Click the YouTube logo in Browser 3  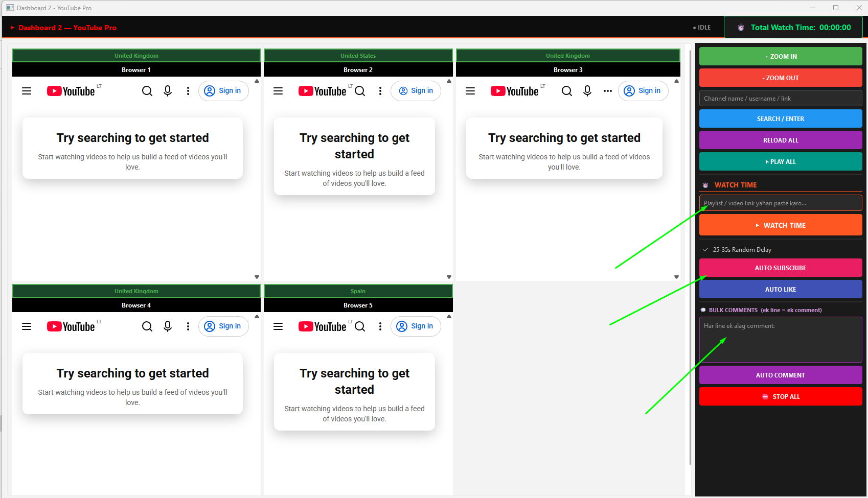(515, 91)
